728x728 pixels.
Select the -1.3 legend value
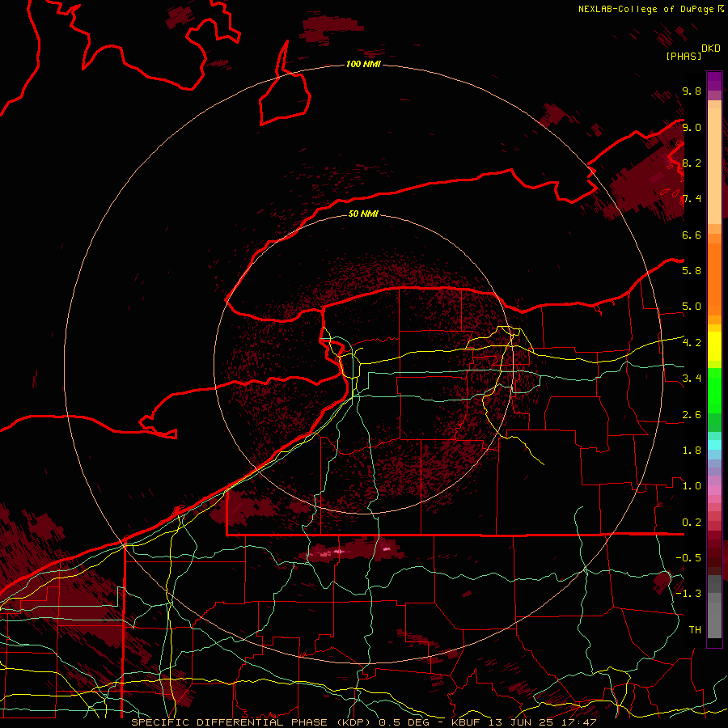click(x=688, y=594)
